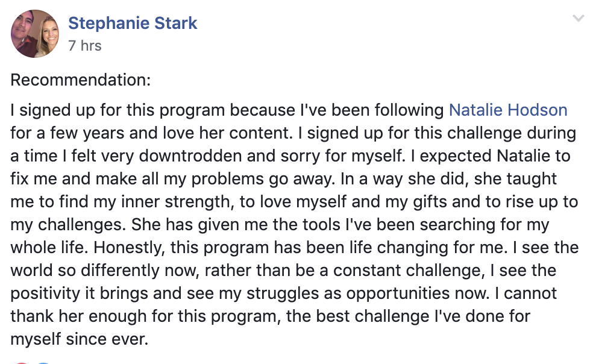This screenshot has height=364, width=593.
Task: Click the word 'opportunities' in the post
Action: click(x=398, y=293)
